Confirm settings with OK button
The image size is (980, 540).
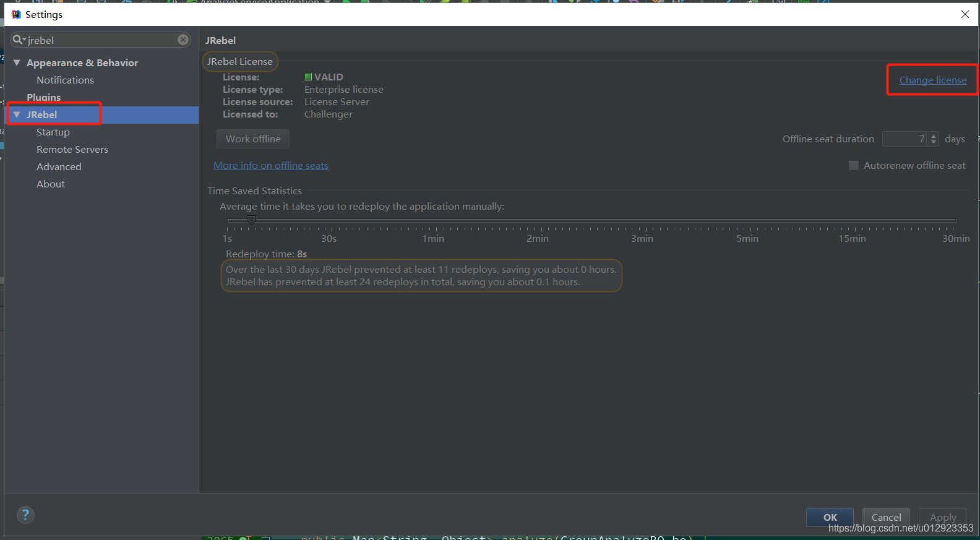[830, 517]
